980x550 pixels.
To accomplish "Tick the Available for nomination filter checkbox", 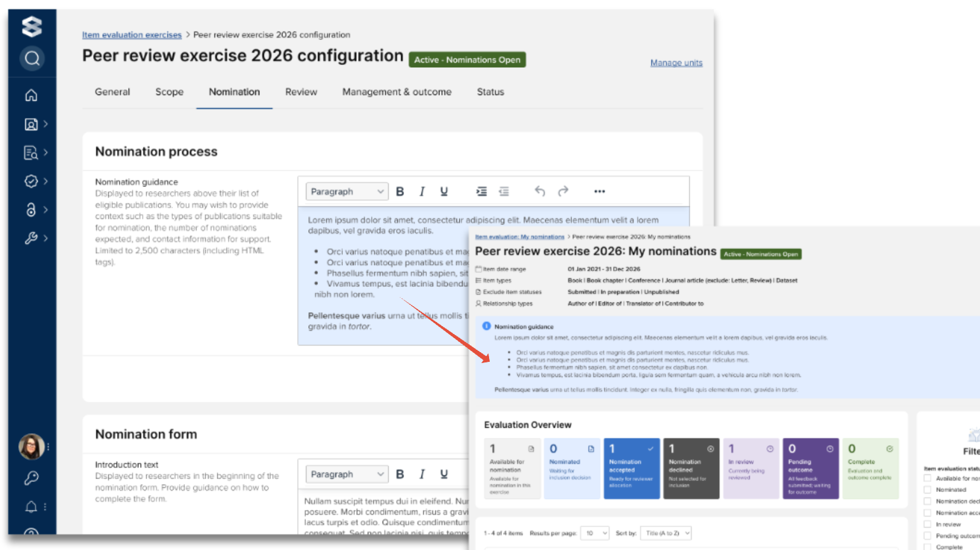I will pyautogui.click(x=927, y=478).
